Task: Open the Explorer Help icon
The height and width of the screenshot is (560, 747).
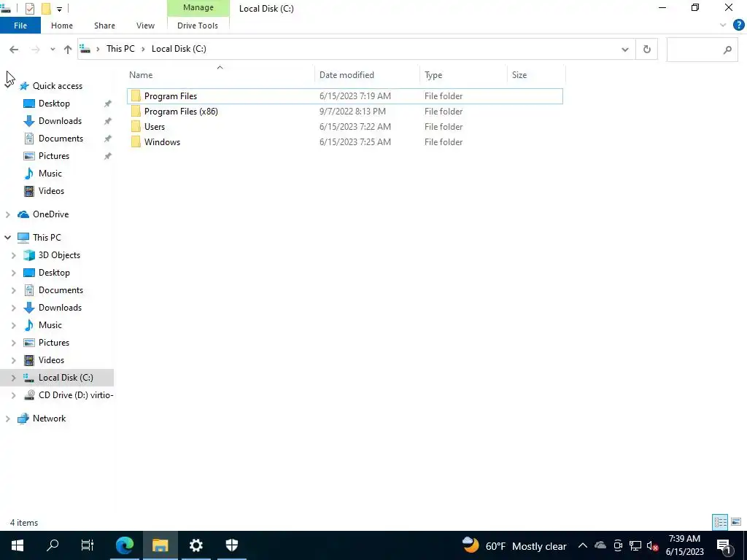Action: [x=738, y=26]
